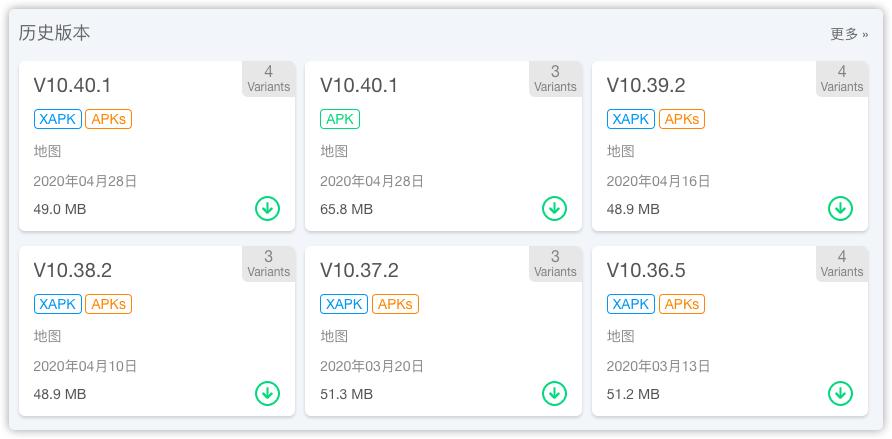Open the V10.36.5 version title
Viewport: 892px width, 439px height.
click(646, 271)
